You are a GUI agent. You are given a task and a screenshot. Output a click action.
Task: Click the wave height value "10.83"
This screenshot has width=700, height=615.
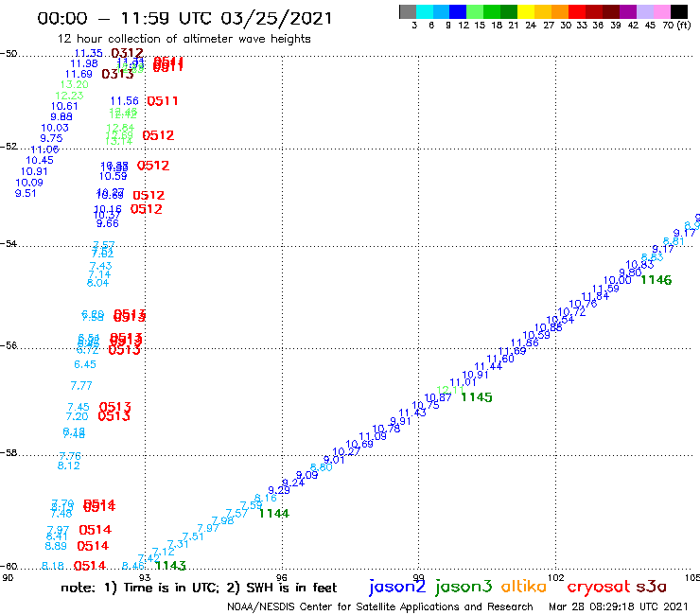[639, 264]
